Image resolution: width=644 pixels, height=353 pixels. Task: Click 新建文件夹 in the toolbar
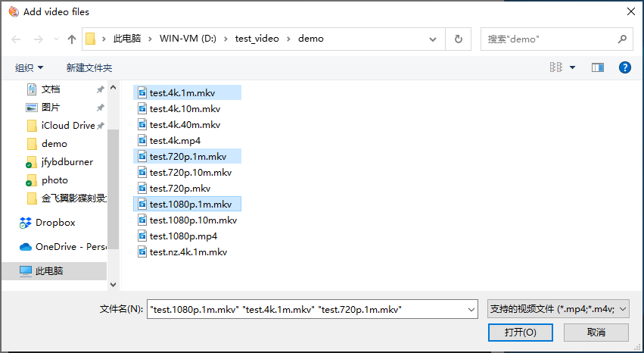click(x=89, y=67)
